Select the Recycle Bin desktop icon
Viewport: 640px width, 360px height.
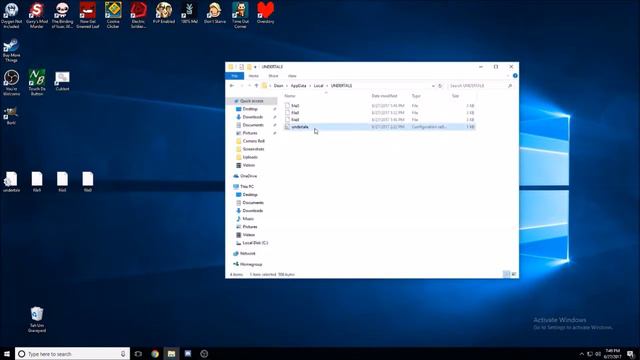[x=37, y=319]
